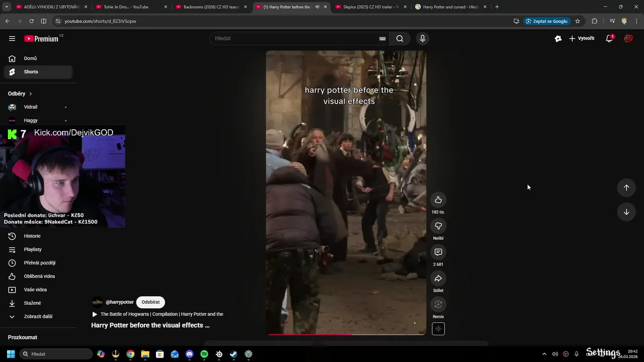Screen dimensions: 644x362
Task: Click the install app icon in address bar
Action: pos(516,21)
